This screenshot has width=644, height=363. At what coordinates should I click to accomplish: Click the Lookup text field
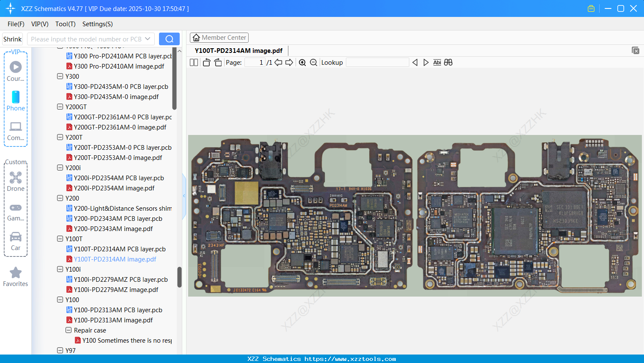(x=378, y=63)
